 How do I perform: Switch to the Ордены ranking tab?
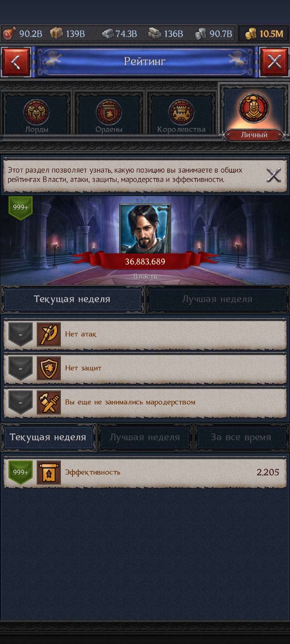[x=109, y=114]
